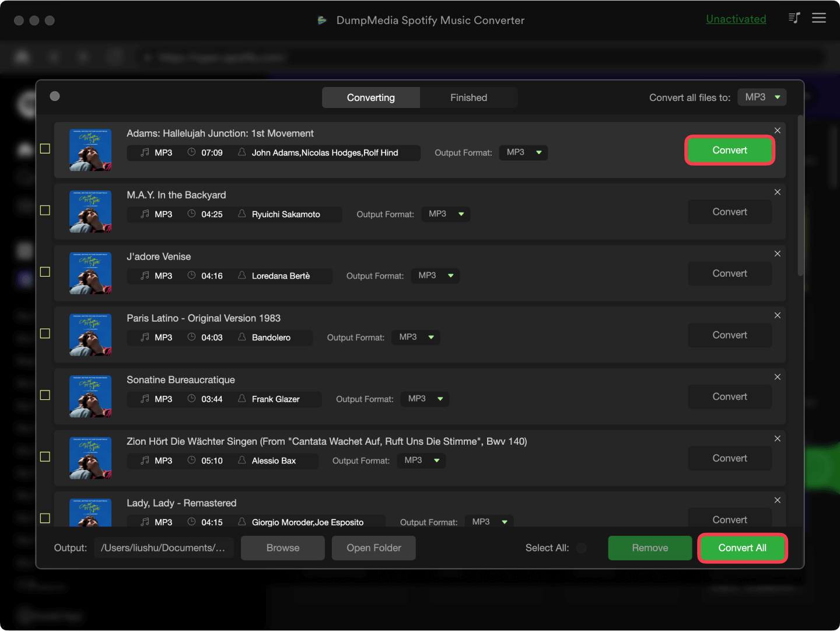Open Output Format dropdown for Sonatine Bureaucratique
Screen dimensions: 840x631
point(425,399)
